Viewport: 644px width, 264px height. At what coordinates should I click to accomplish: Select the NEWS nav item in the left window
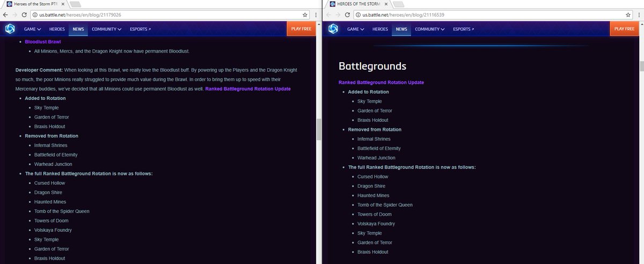tap(77, 28)
